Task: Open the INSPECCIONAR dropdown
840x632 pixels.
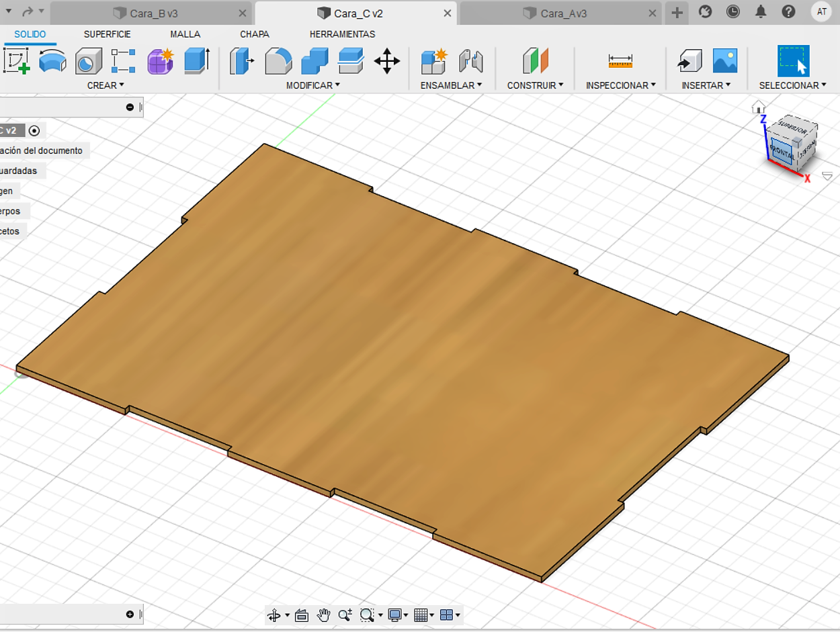Action: pyautogui.click(x=621, y=85)
